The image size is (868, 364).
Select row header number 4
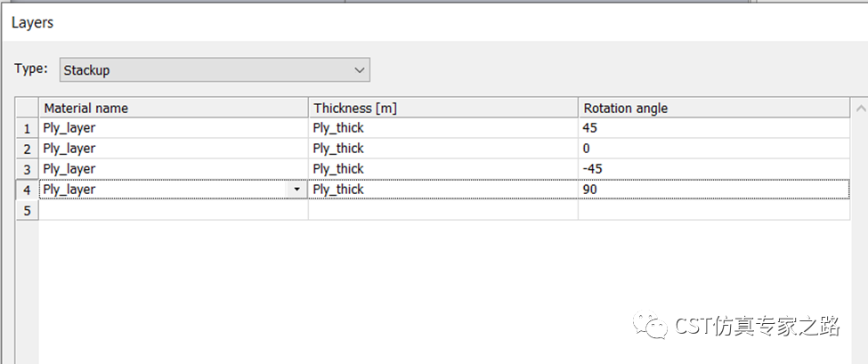pyautogui.click(x=27, y=190)
